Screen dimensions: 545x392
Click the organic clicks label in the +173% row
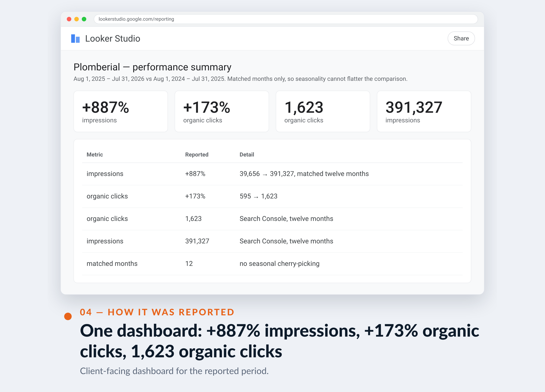(x=107, y=196)
